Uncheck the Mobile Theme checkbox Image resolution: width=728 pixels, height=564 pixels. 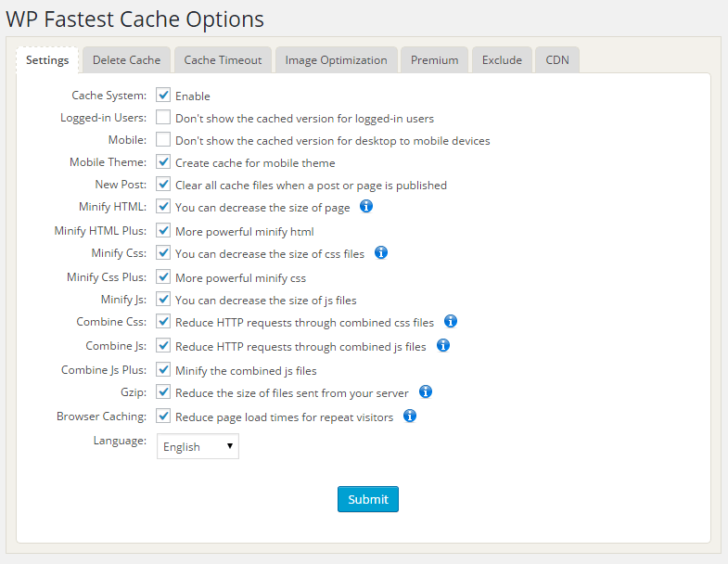(x=163, y=162)
